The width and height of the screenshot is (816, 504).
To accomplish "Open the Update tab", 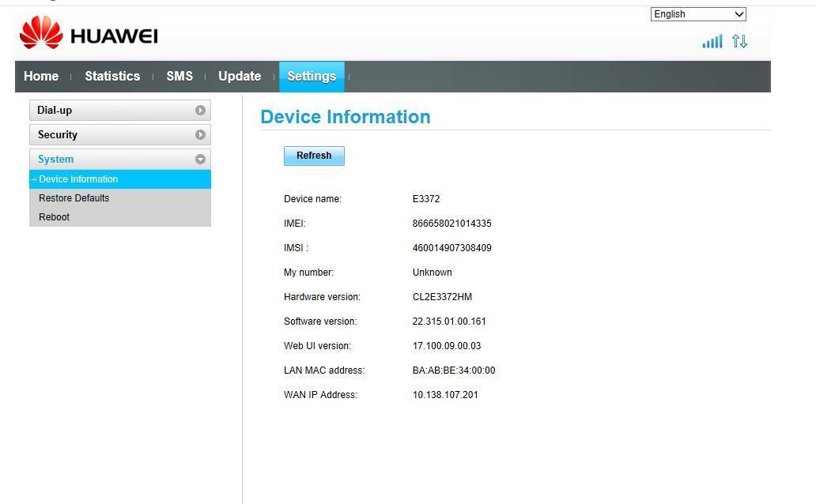I will tap(240, 77).
